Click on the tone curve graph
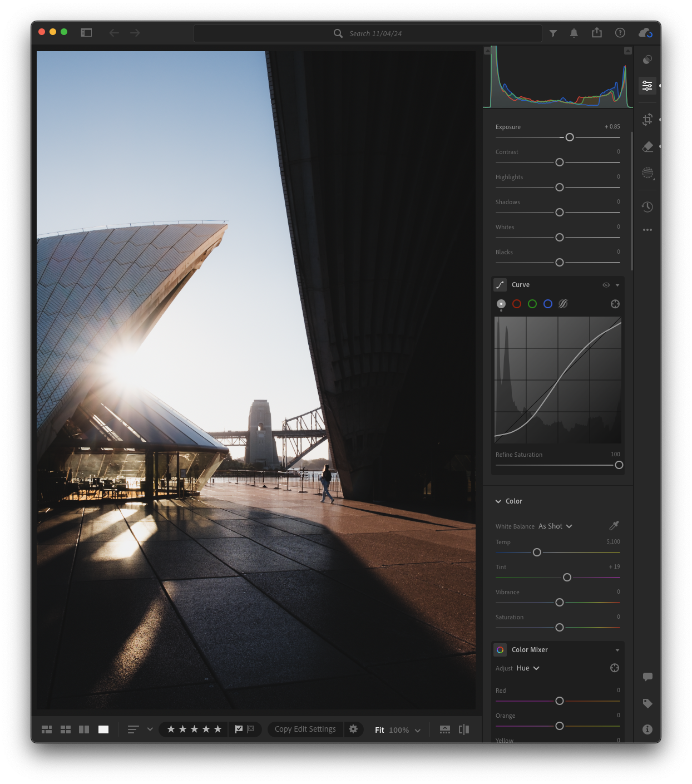Screen dimensions: 692x784 pos(558,380)
